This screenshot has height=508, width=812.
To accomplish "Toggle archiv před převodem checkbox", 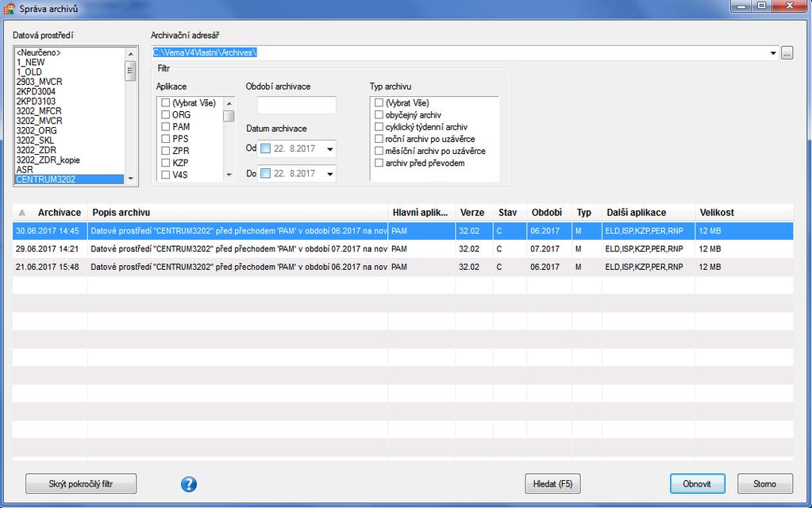I will point(379,163).
